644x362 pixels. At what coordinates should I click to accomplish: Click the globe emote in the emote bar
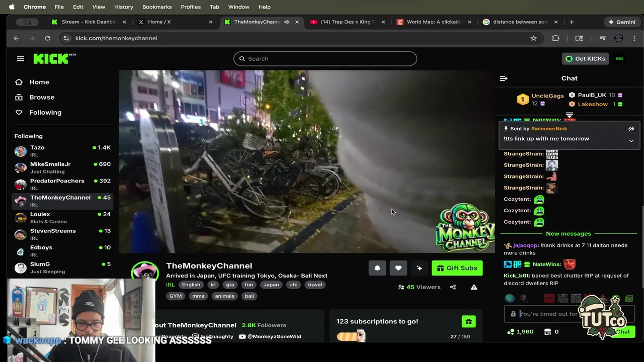click(x=510, y=299)
